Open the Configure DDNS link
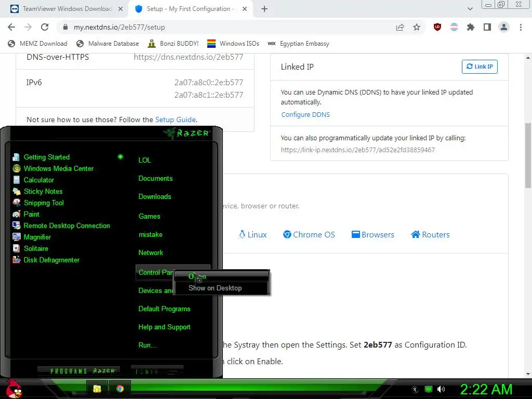The image size is (532, 399). [x=305, y=115]
